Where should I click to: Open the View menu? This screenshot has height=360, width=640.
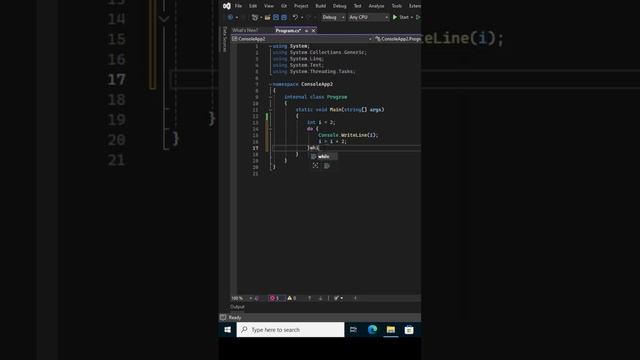click(x=269, y=6)
